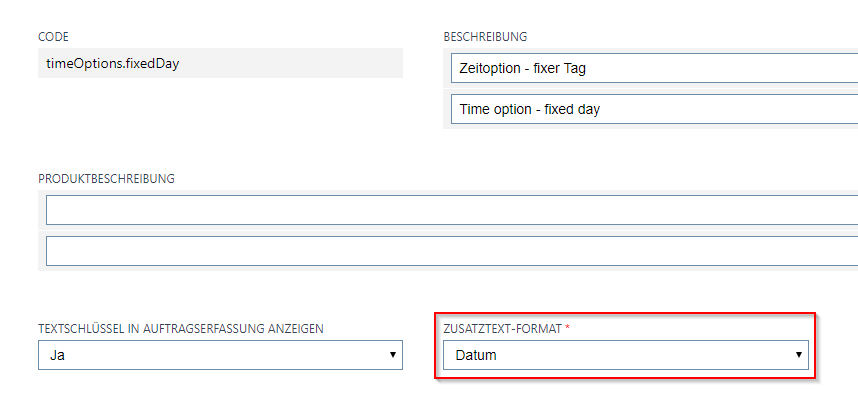The width and height of the screenshot is (858, 416).
Task: Click the read-only code field timeOptions.fixedDay
Action: click(220, 63)
